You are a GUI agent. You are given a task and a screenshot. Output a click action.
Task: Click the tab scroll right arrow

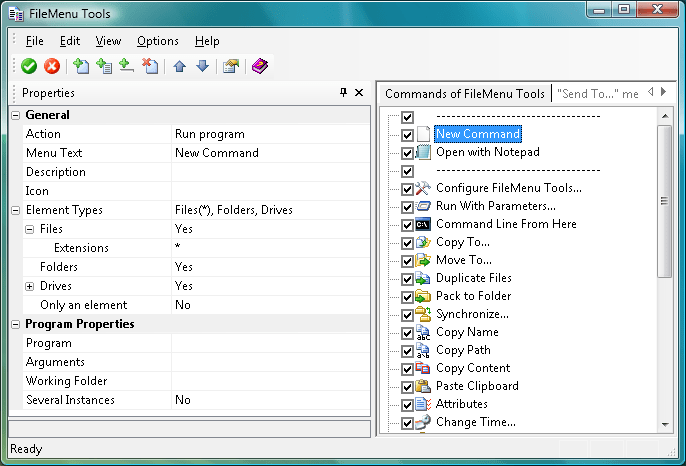click(x=664, y=91)
